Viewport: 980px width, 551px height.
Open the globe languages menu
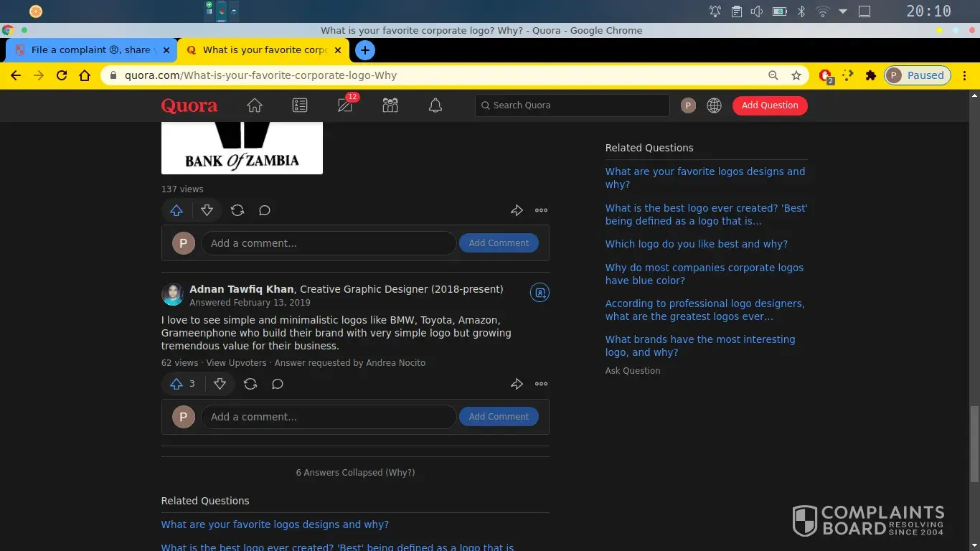coord(714,105)
